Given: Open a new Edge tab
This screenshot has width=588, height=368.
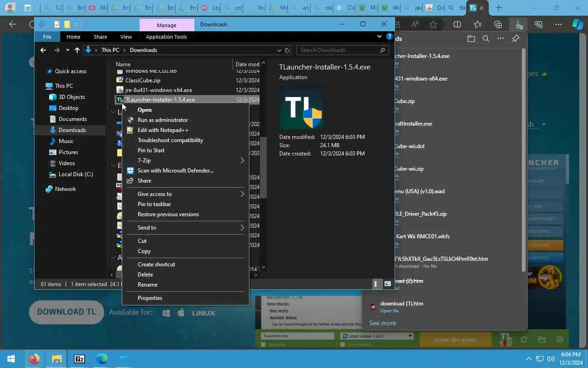Looking at the screenshot, I should 499,8.
